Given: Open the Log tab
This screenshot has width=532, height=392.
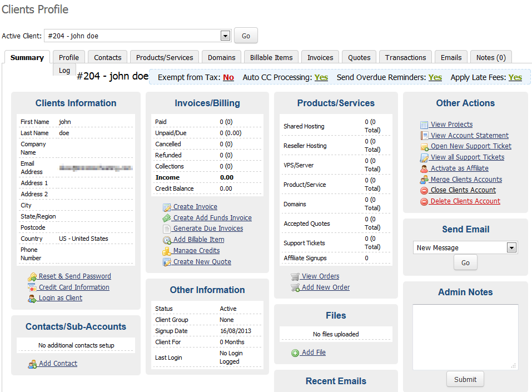Looking at the screenshot, I should [64, 71].
